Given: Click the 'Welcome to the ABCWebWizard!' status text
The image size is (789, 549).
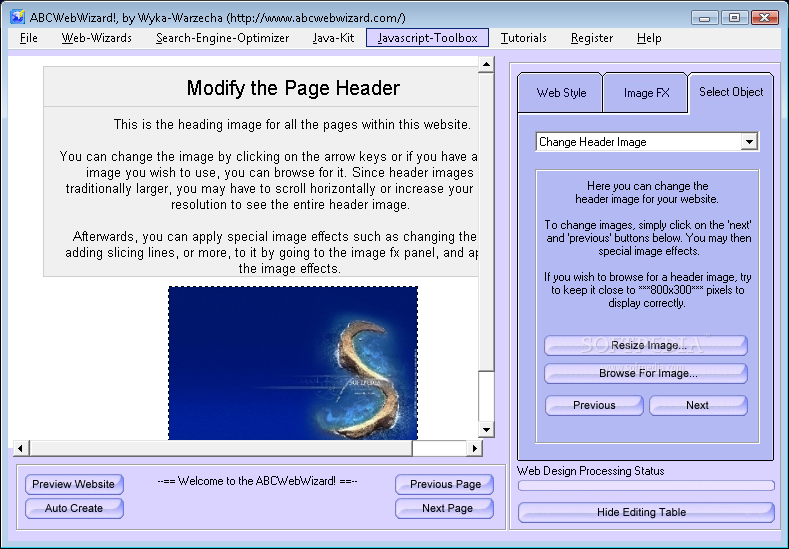Looking at the screenshot, I should click(257, 481).
